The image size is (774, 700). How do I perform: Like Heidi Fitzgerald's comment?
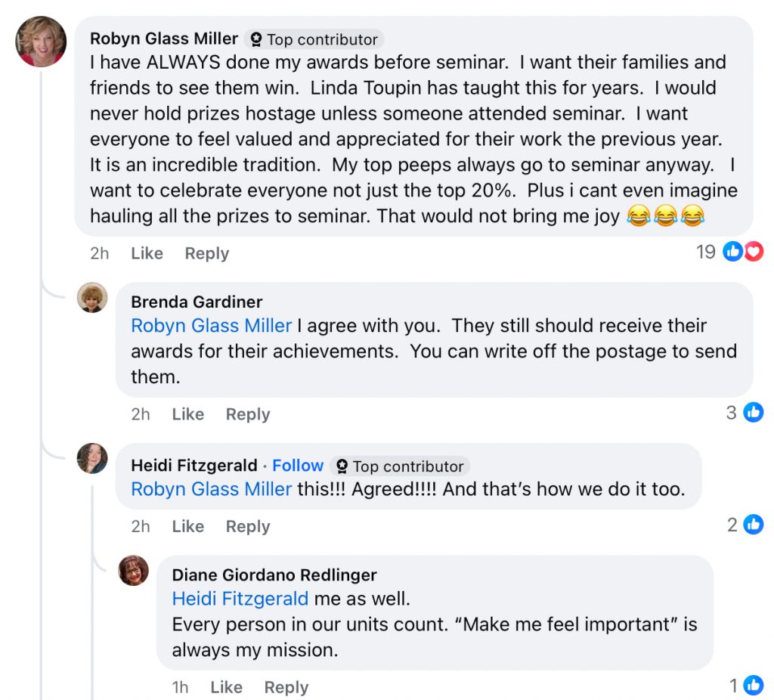187,526
